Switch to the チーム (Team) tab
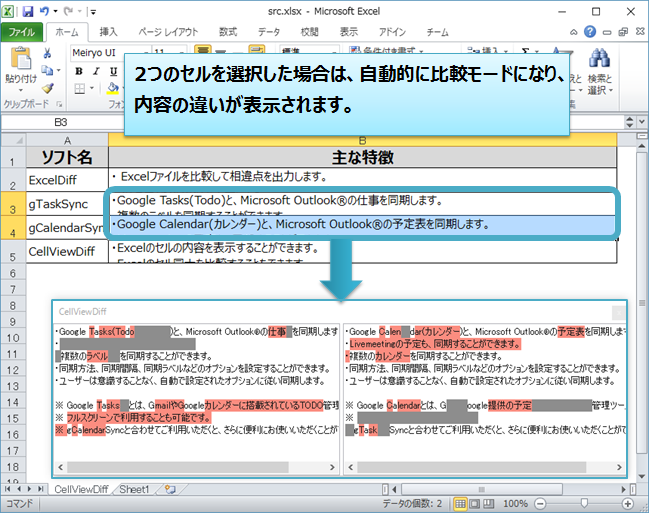 tap(437, 32)
